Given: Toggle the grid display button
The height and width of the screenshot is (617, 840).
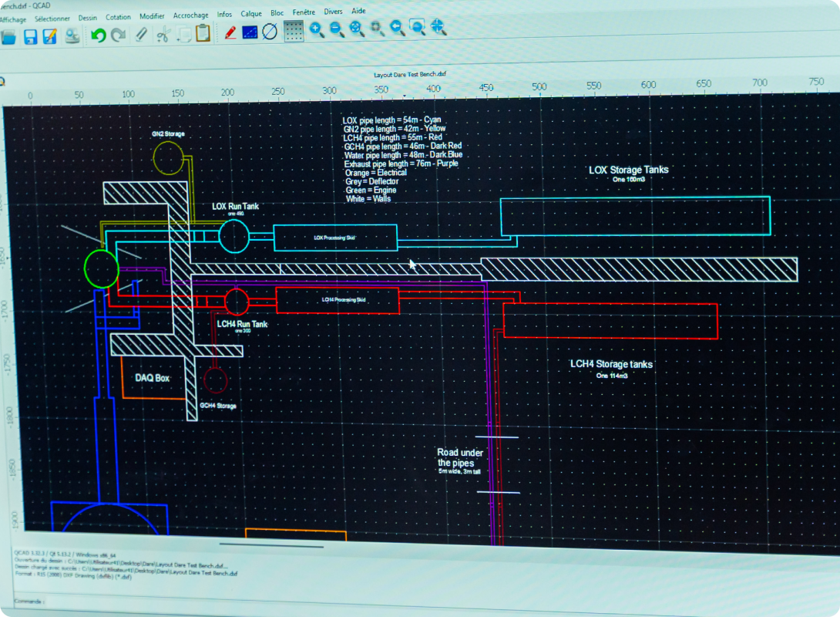Looking at the screenshot, I should [x=293, y=31].
